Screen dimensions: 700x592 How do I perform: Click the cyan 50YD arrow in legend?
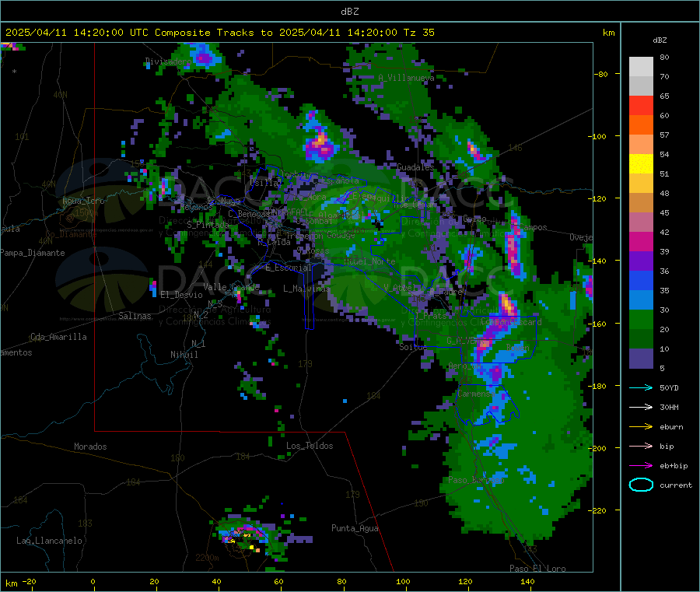(641, 387)
